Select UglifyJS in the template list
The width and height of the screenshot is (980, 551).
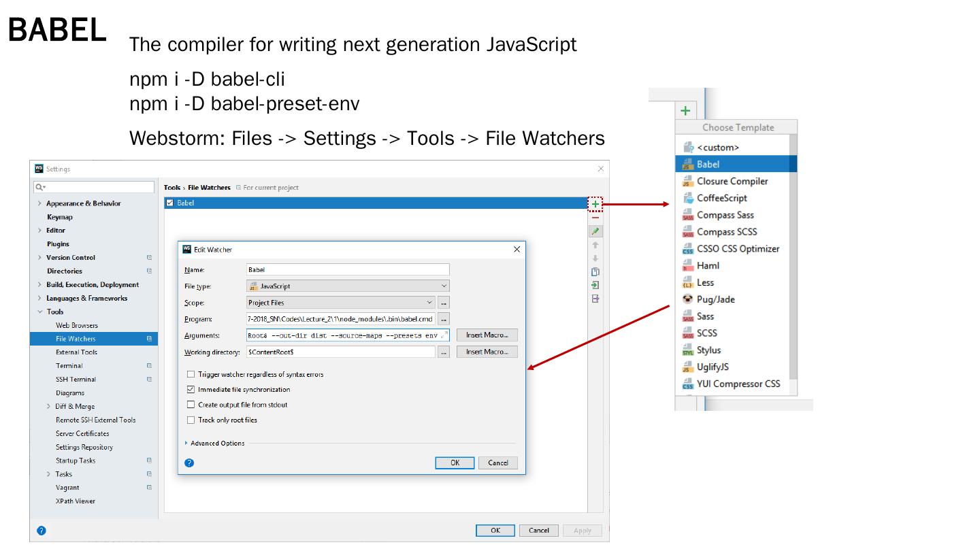click(712, 367)
